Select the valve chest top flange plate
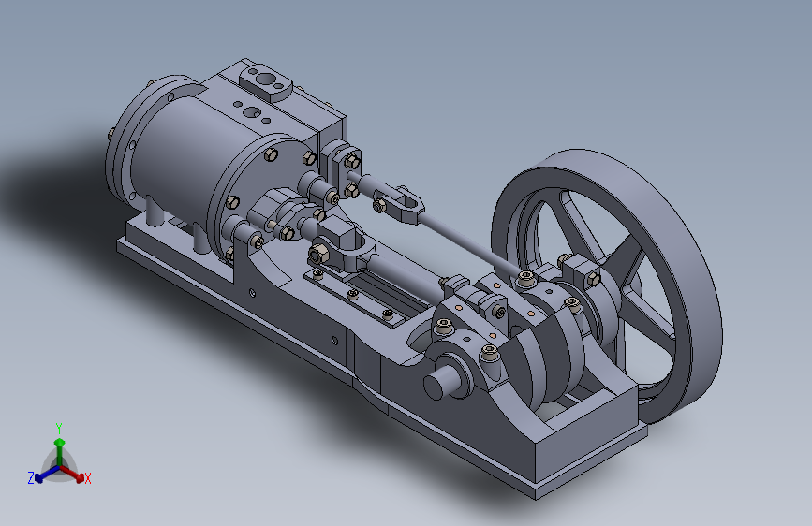Viewport: 812px width, 526px height. click(x=266, y=82)
